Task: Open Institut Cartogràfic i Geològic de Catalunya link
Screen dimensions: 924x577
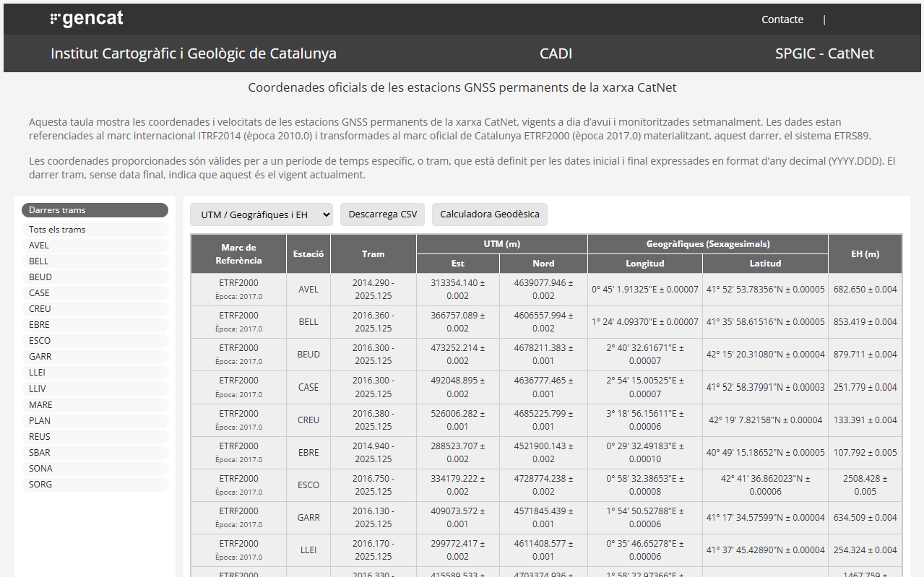Action: (x=193, y=53)
